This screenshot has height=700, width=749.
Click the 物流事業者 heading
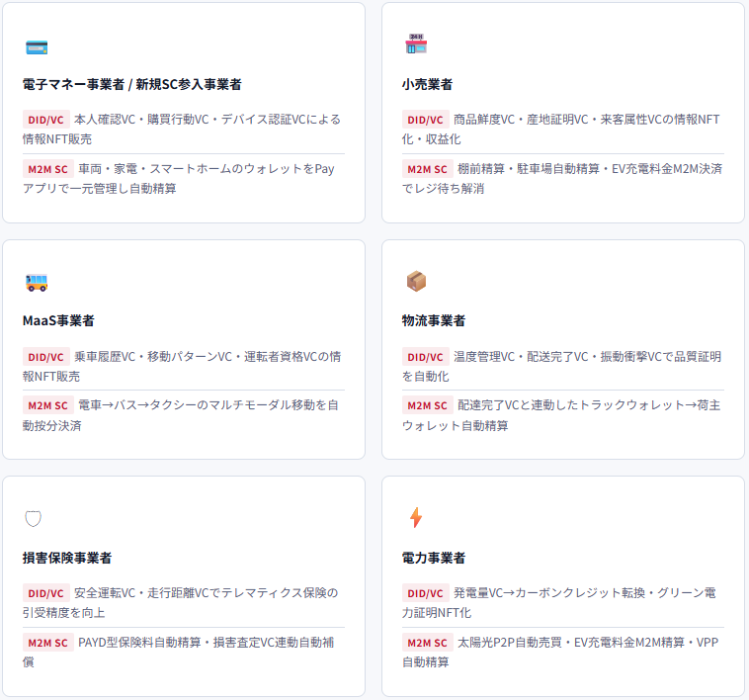pos(433,320)
